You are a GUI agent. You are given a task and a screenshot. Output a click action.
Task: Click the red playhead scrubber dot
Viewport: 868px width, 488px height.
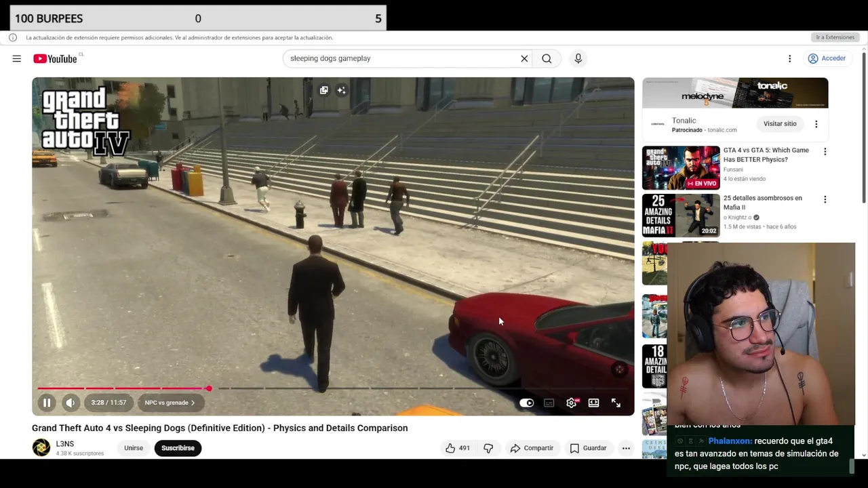point(209,388)
